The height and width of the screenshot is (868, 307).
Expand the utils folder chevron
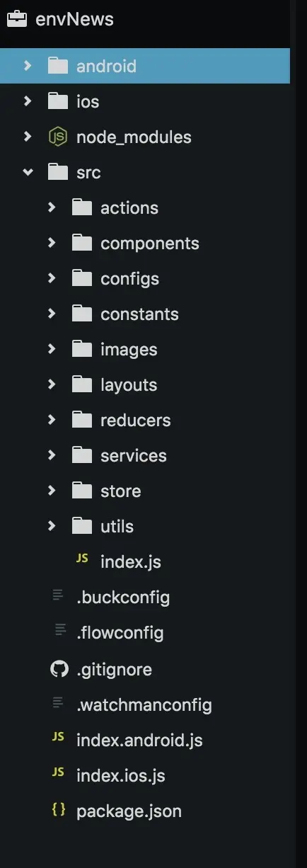pos(51,526)
